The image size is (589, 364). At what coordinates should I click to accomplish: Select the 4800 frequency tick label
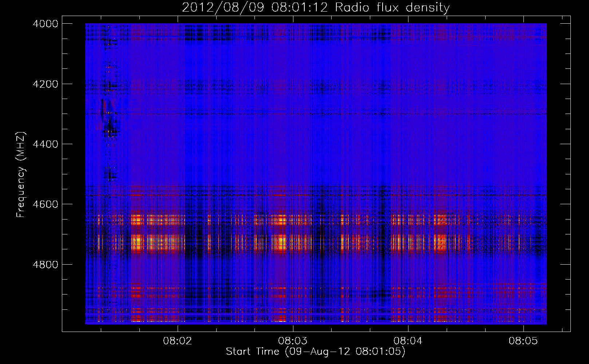46,265
